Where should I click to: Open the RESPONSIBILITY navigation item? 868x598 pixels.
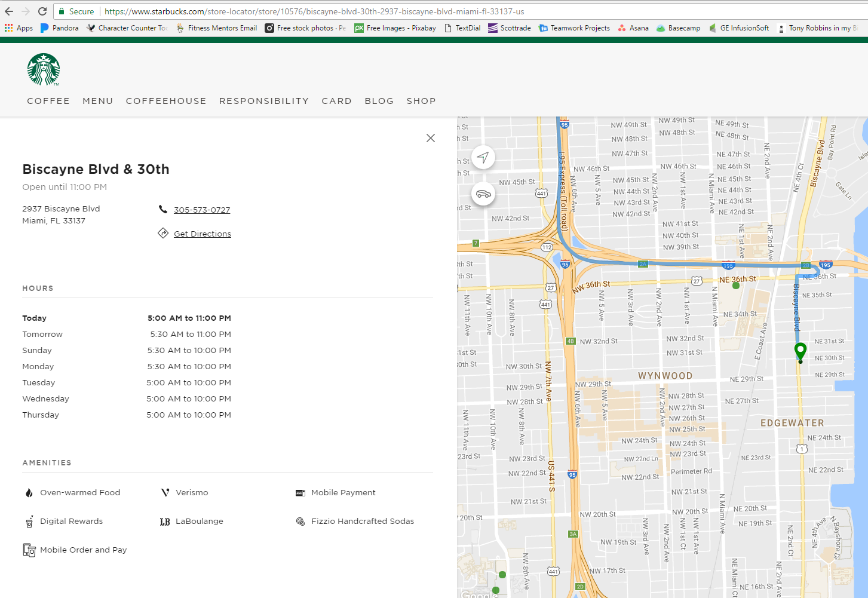click(x=264, y=101)
